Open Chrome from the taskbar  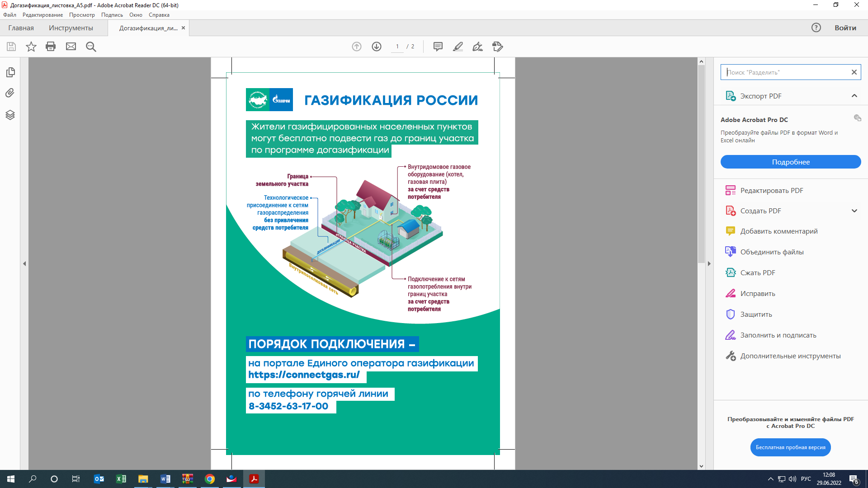click(210, 479)
